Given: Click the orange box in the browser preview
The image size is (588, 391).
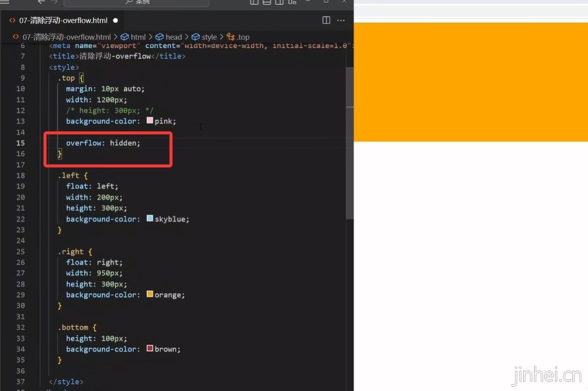Looking at the screenshot, I should (x=471, y=82).
